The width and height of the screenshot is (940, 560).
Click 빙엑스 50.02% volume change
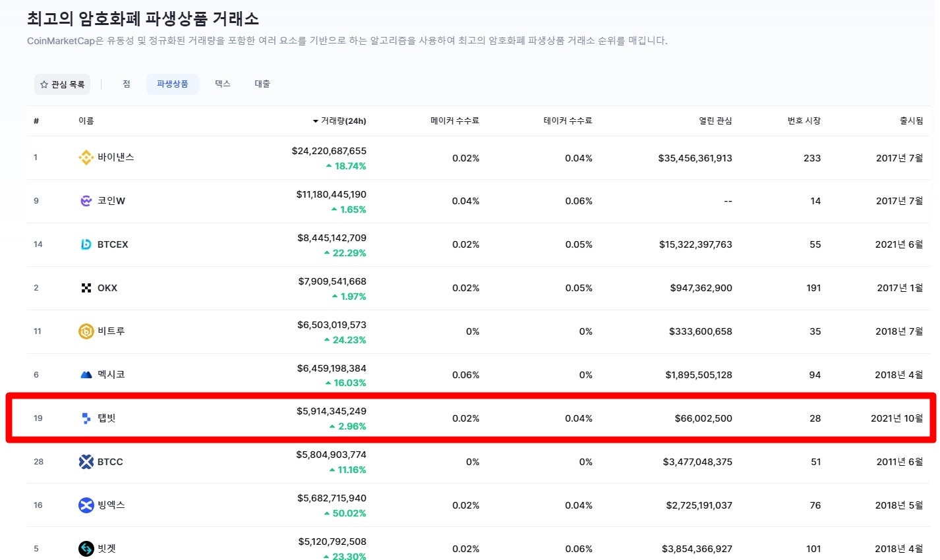point(345,513)
